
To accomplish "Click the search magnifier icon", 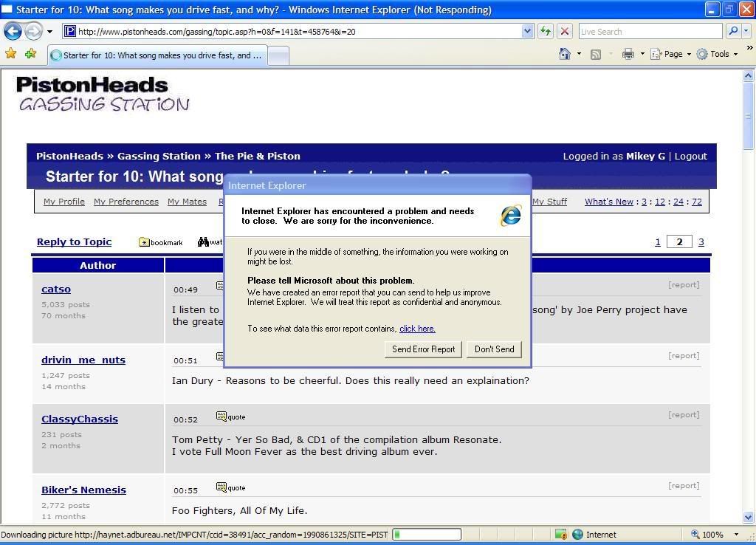I will [x=733, y=31].
